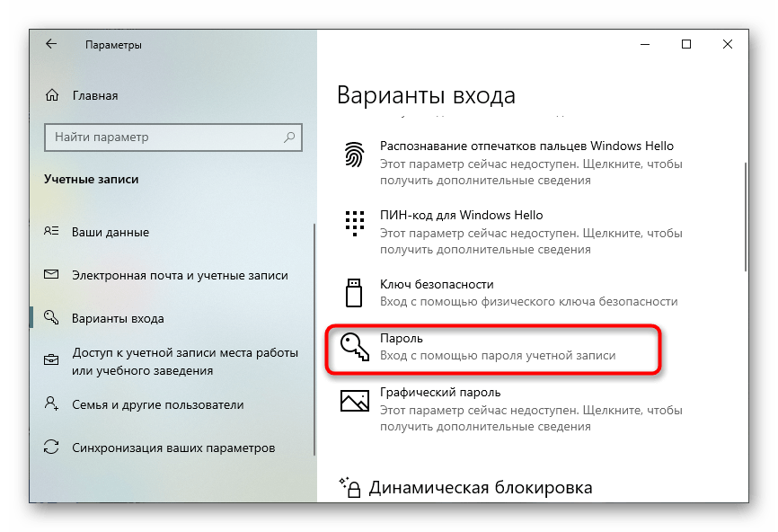The height and width of the screenshot is (532, 778).
Task: Click the home icon next to Главная
Action: click(x=52, y=94)
